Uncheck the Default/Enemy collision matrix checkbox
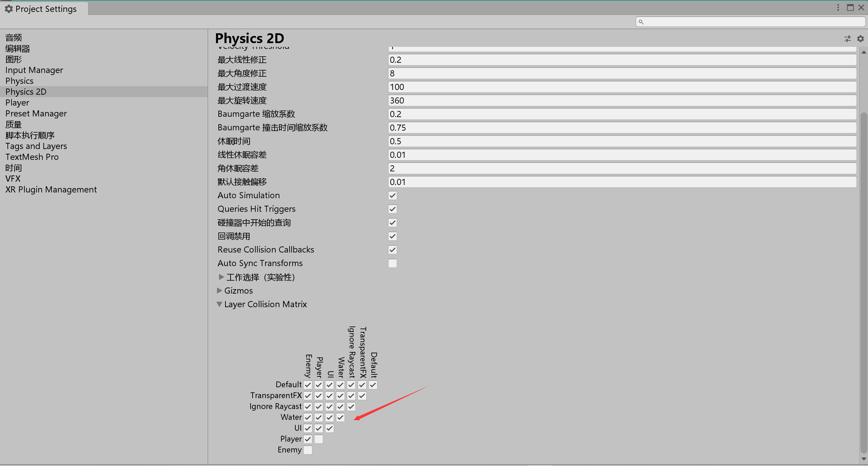 (308, 385)
